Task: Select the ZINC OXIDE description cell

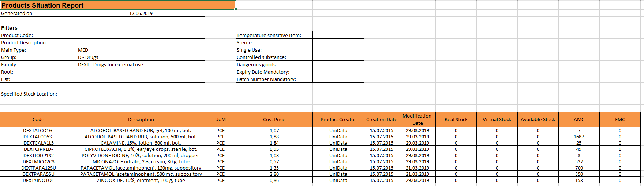Action: tap(141, 180)
